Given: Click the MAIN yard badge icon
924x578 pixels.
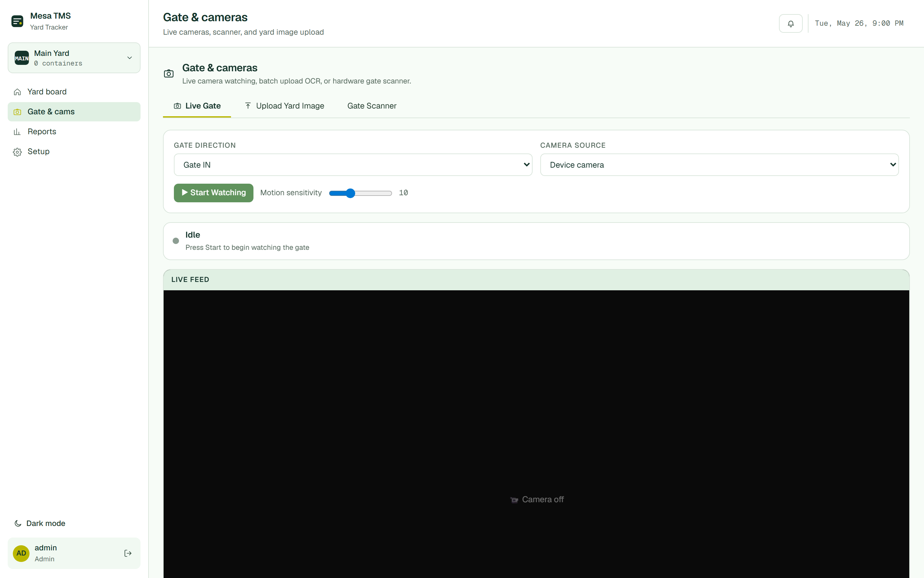Looking at the screenshot, I should click(x=22, y=58).
